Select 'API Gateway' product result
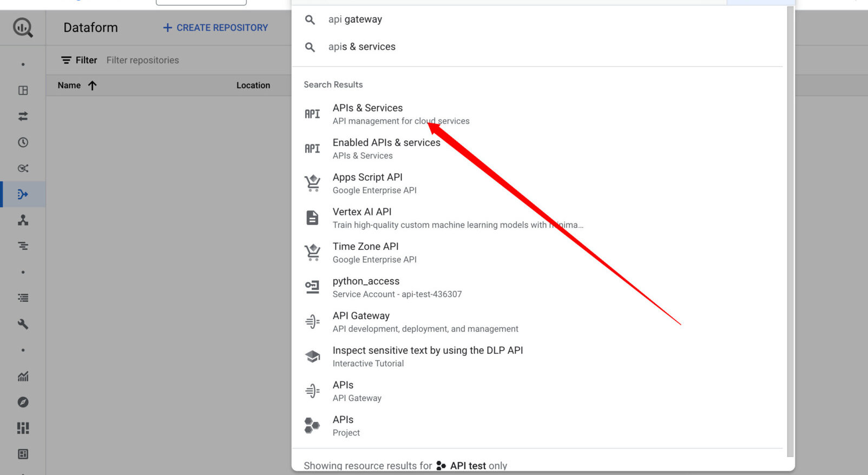 coord(361,316)
